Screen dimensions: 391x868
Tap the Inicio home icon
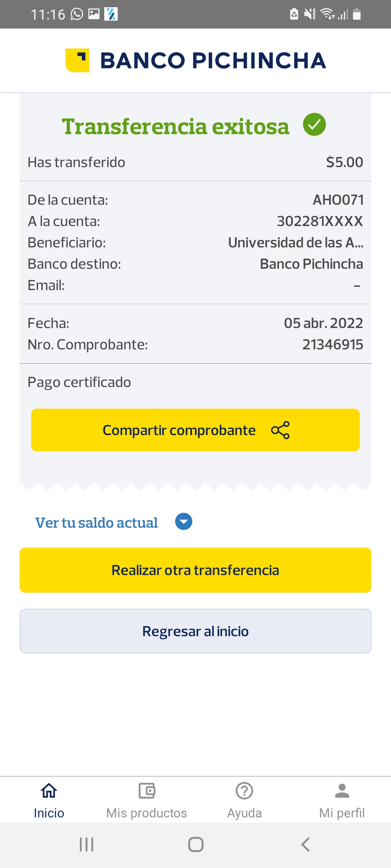(x=49, y=791)
